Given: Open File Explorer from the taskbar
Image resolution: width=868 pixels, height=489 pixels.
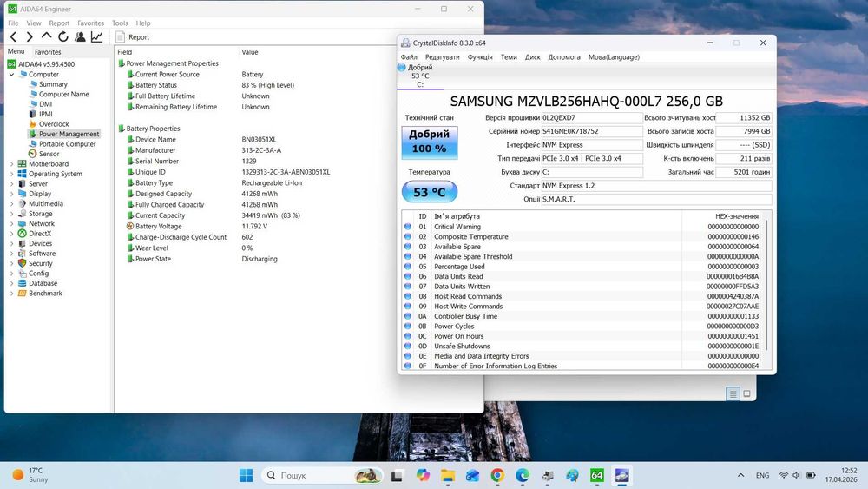Looking at the screenshot, I should [447, 475].
